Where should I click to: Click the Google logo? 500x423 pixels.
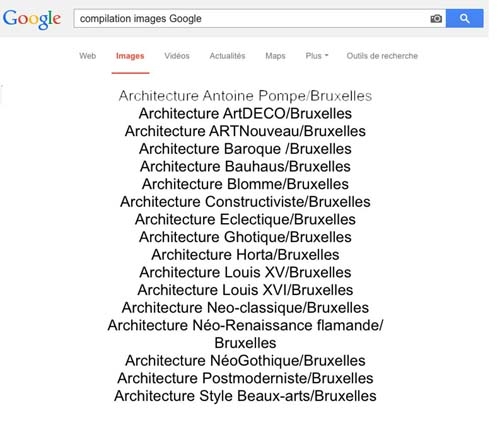pyautogui.click(x=32, y=19)
